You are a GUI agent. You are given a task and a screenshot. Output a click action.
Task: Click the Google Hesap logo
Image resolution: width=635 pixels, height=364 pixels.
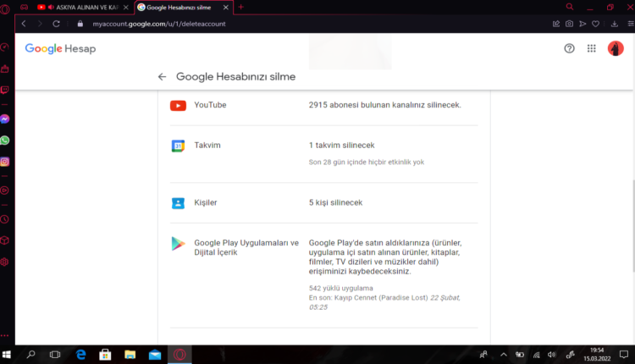click(x=60, y=48)
